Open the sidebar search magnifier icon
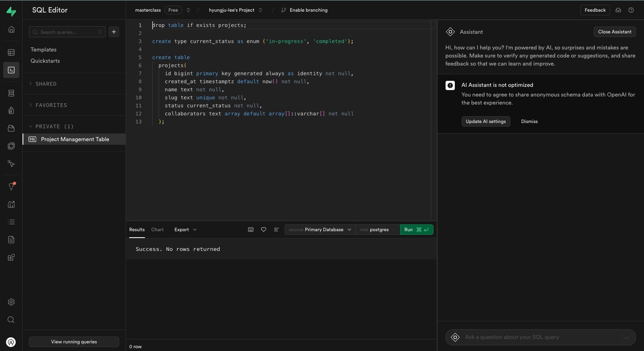The image size is (644, 351). [x=11, y=320]
